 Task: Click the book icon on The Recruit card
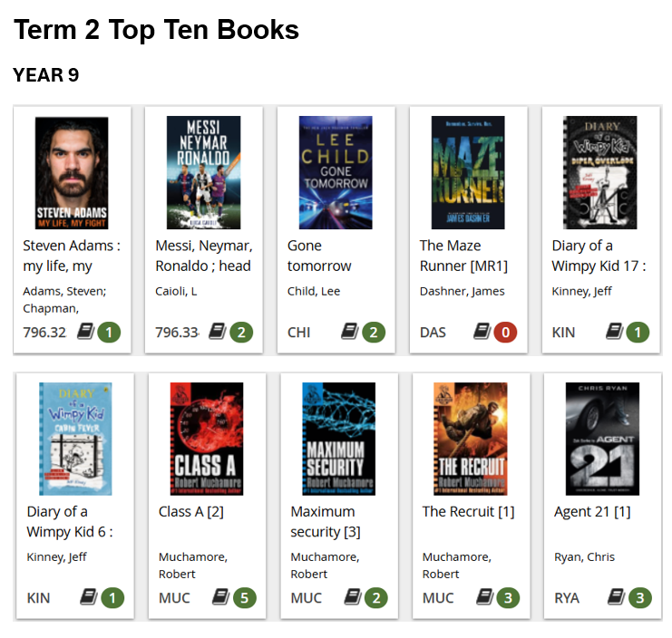pos(485,597)
